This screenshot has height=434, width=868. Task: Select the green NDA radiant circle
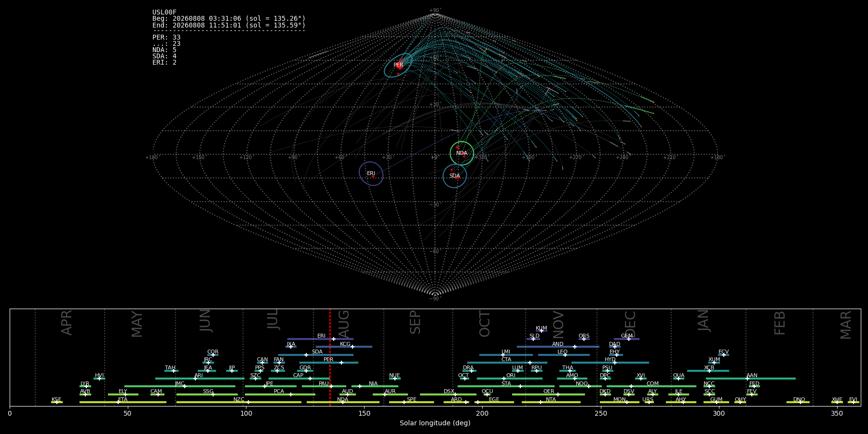click(x=462, y=153)
